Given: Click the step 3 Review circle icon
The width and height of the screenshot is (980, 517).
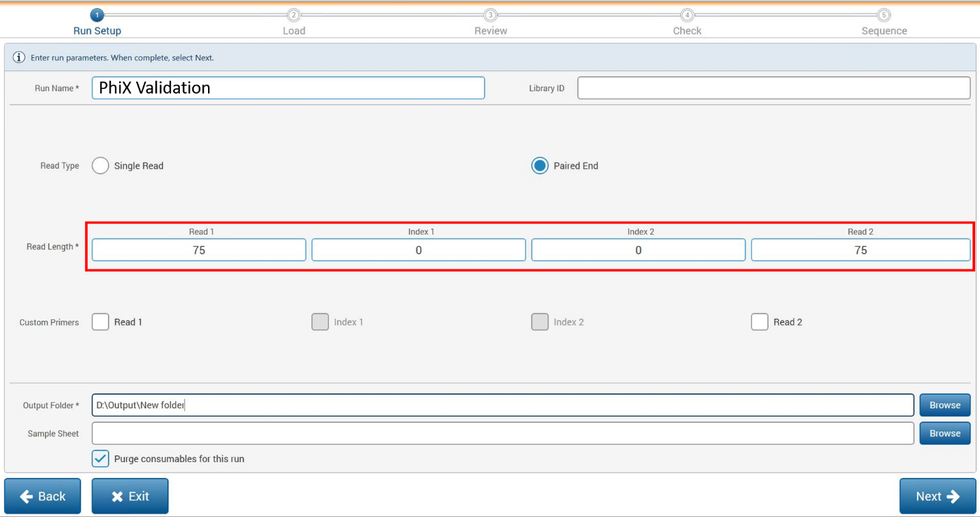Looking at the screenshot, I should click(490, 14).
